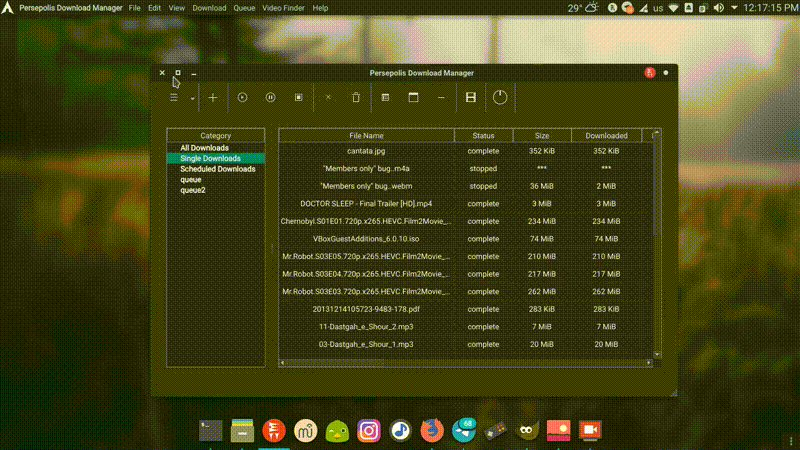Stop the download with the stop icon
The image size is (800, 450).
pyautogui.click(x=299, y=97)
